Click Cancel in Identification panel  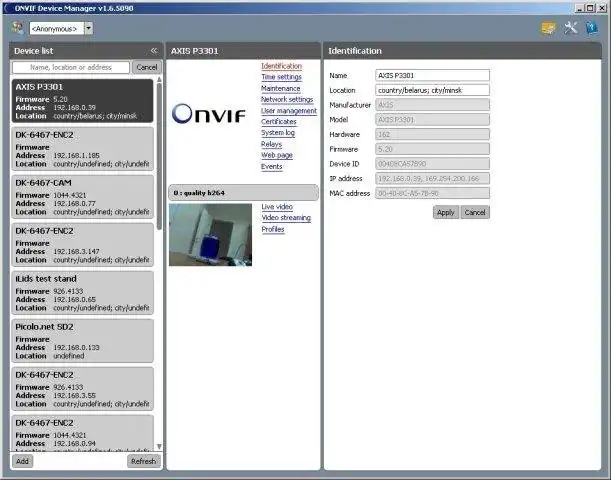[475, 212]
